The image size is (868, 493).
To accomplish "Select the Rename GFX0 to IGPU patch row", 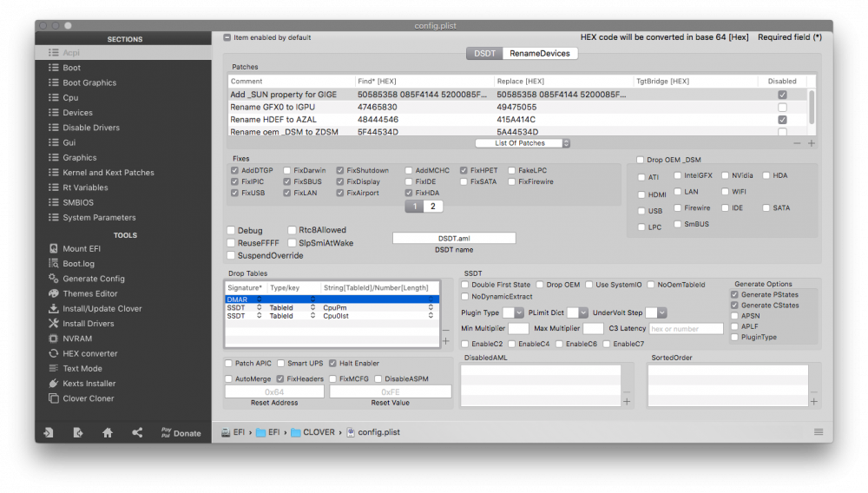I will [x=517, y=108].
